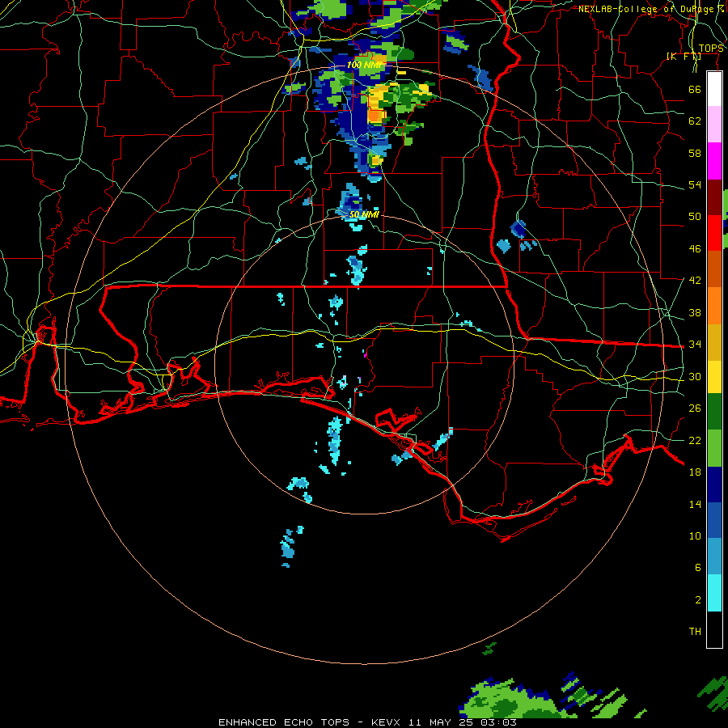
Task: Click the 46 scale label
Action: pos(695,248)
